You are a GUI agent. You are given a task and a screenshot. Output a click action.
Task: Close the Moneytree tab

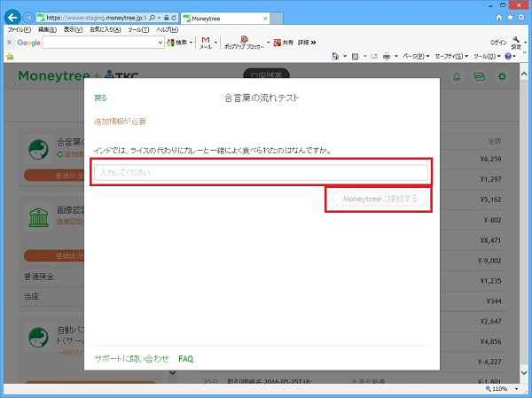(265, 19)
